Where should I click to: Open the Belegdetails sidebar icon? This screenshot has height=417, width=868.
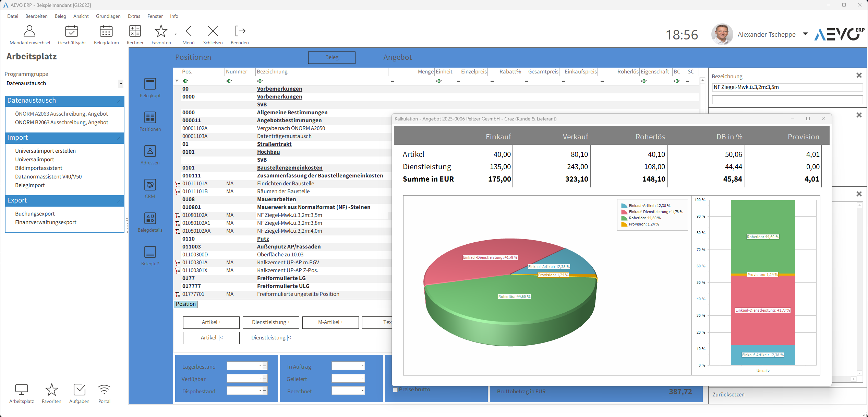150,218
